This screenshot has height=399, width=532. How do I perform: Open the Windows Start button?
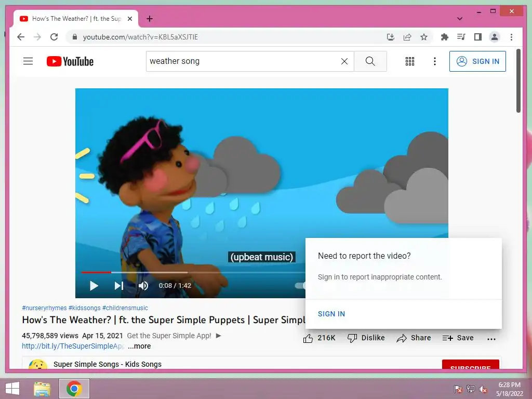point(12,389)
